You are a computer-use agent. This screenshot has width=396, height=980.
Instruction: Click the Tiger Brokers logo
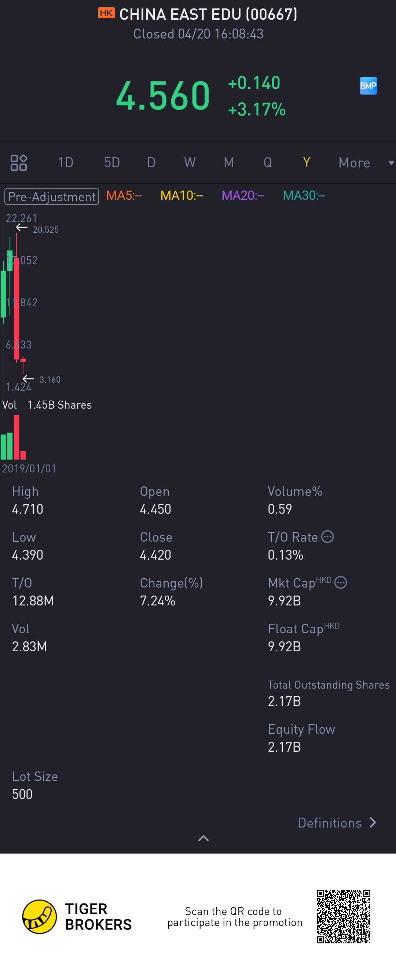(40, 917)
